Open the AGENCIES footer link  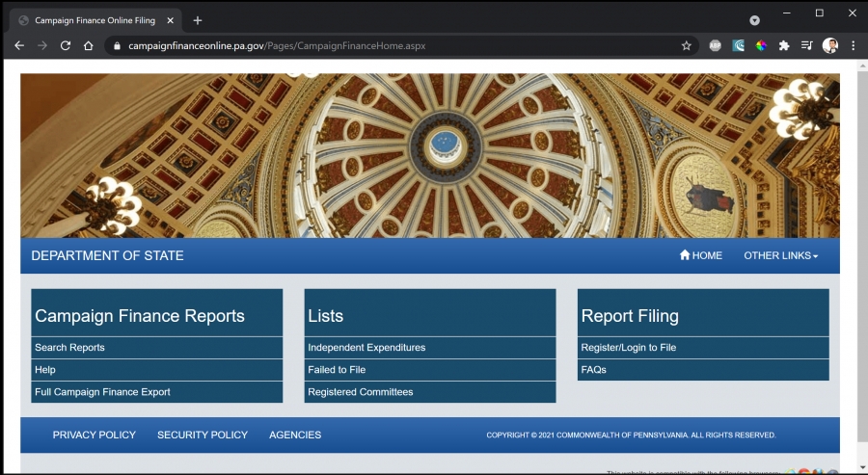coord(295,435)
